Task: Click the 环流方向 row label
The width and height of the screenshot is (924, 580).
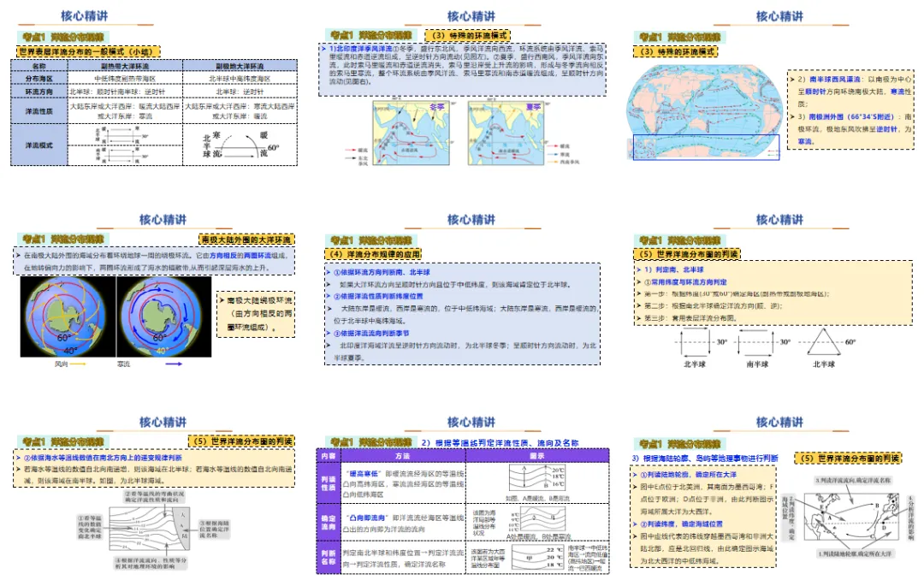Action: click(38, 92)
